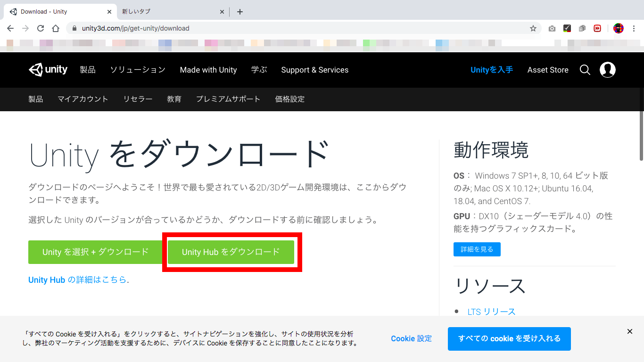The height and width of the screenshot is (362, 644).
Task: Click the '動作環境' heading
Action: point(491,150)
